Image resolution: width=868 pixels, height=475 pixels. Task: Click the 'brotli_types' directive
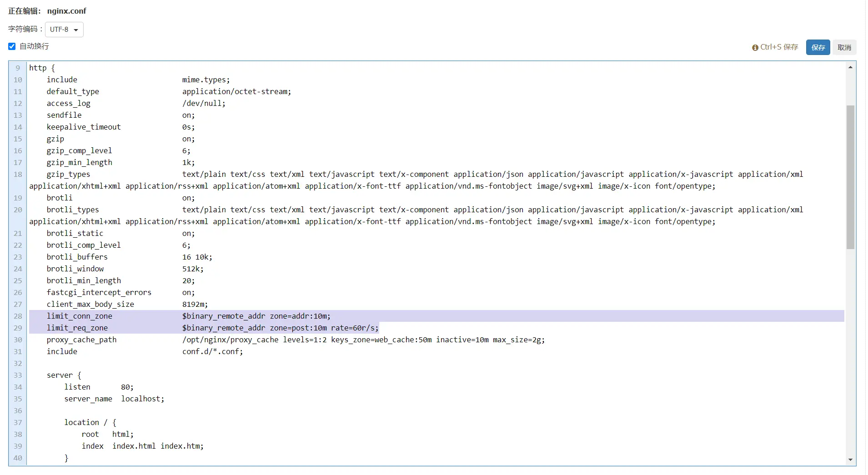pyautogui.click(x=73, y=210)
